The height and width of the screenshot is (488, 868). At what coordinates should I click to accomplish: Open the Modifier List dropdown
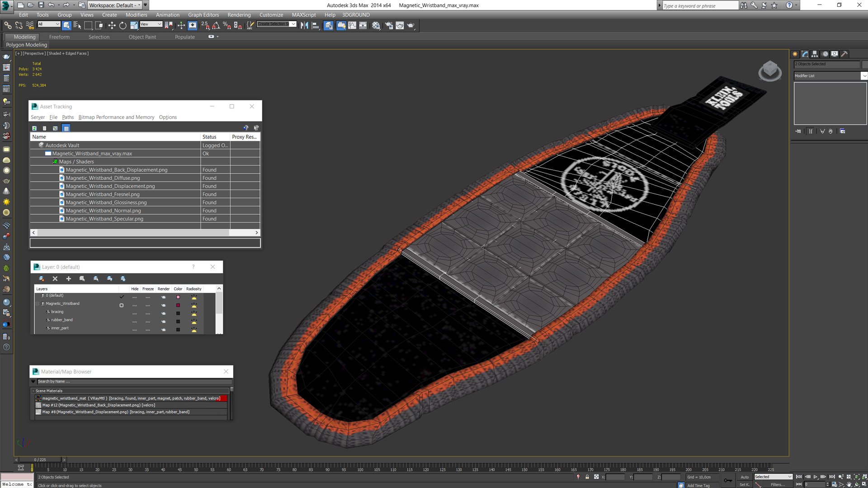[864, 76]
